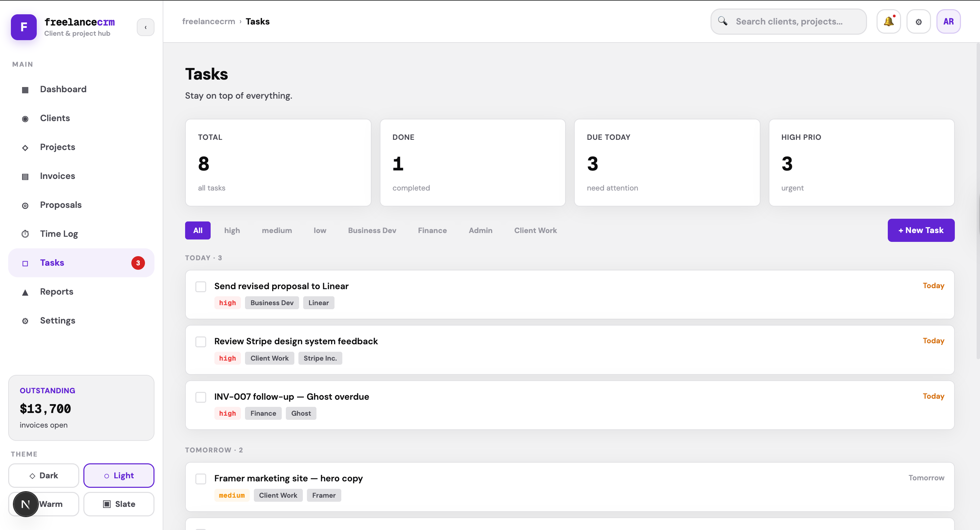Open Tasks from the breadcrumb trail
The height and width of the screenshot is (530, 980).
click(x=258, y=21)
